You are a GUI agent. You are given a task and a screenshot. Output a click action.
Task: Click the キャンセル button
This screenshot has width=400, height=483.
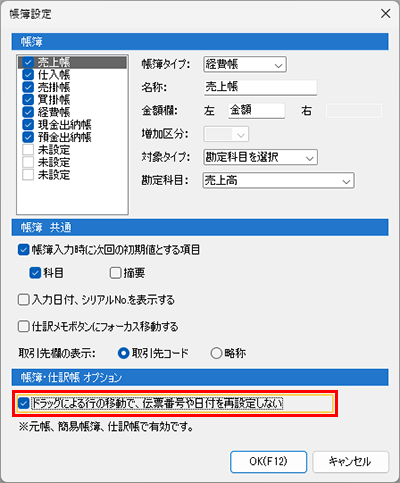point(350,462)
